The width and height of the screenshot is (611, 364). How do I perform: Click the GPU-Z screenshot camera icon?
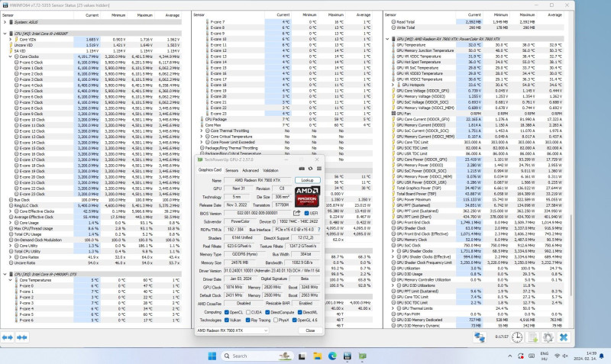(302, 169)
